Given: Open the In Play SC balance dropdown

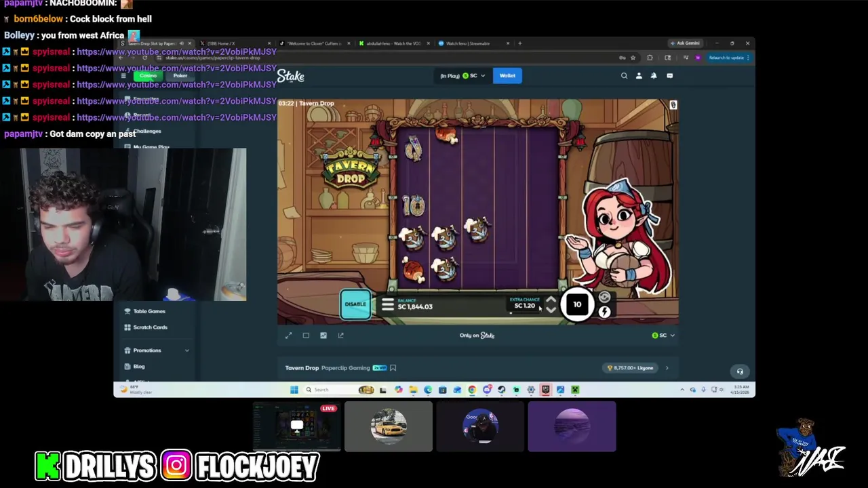Looking at the screenshot, I should click(x=462, y=76).
